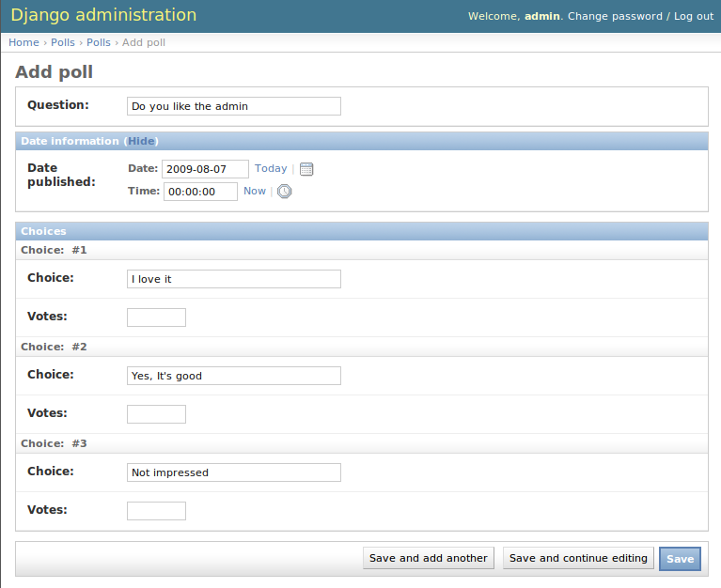Open the clock time picker icon
This screenshot has height=588, width=721.
pos(284,192)
